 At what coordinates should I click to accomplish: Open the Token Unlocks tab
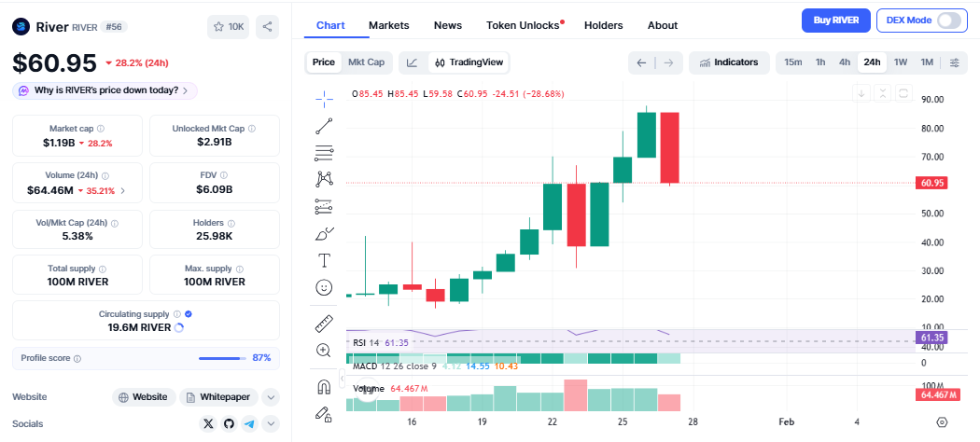coord(524,25)
